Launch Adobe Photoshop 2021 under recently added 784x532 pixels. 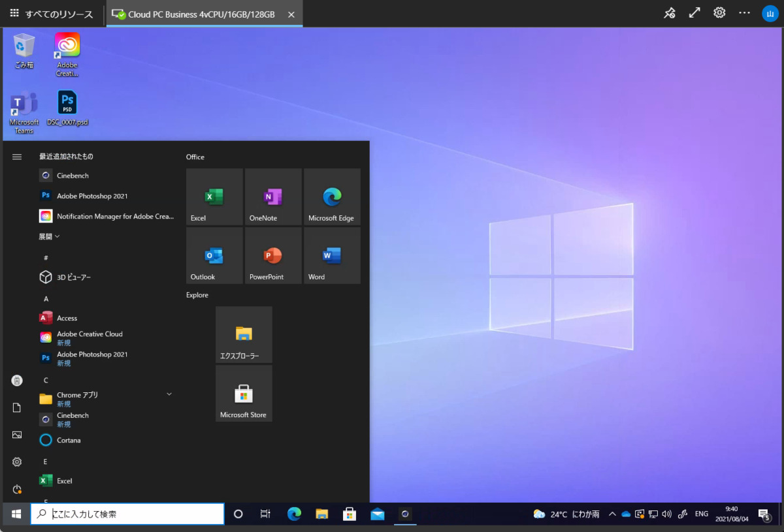[106, 196]
